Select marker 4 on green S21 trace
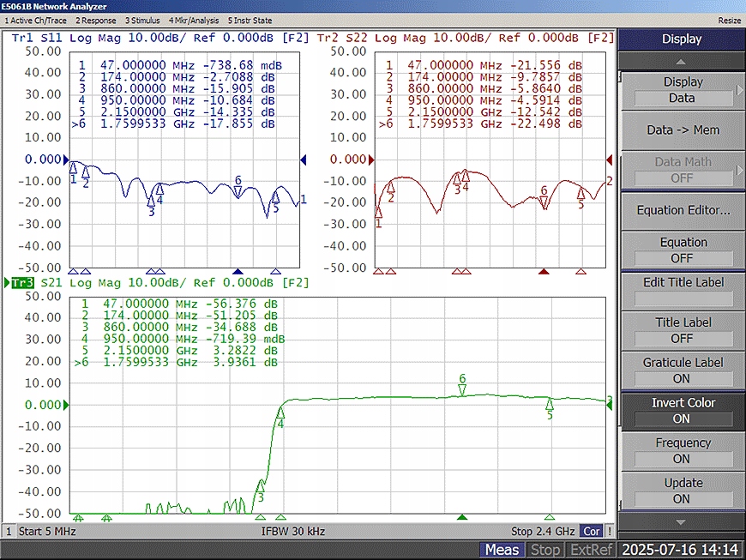Screen dimensions: 746x560 280,413
